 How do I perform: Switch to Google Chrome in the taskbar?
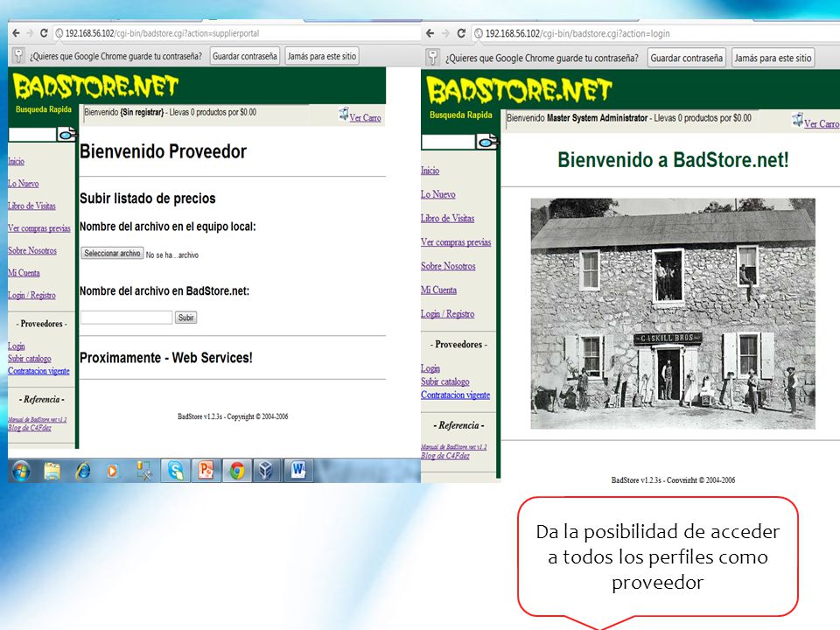pyautogui.click(x=237, y=471)
